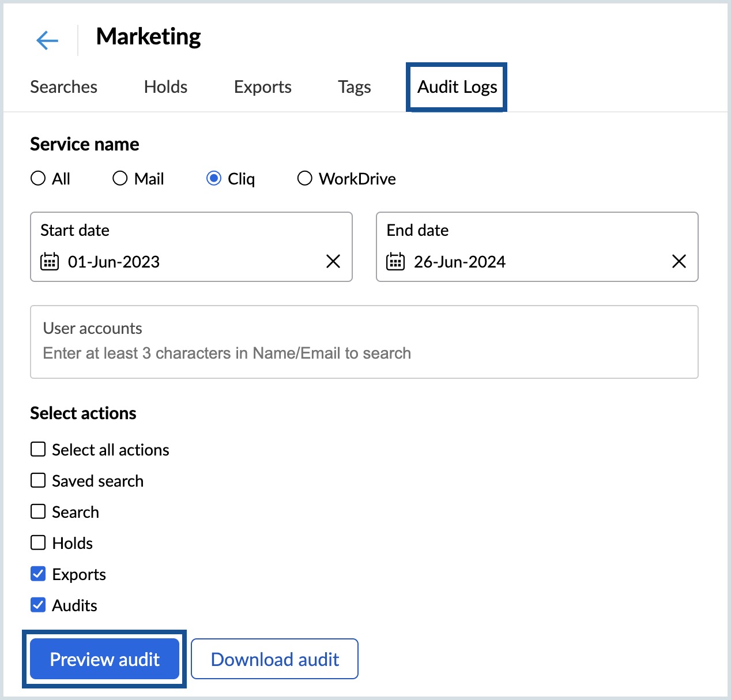Click the Select actions heading

pyautogui.click(x=83, y=413)
